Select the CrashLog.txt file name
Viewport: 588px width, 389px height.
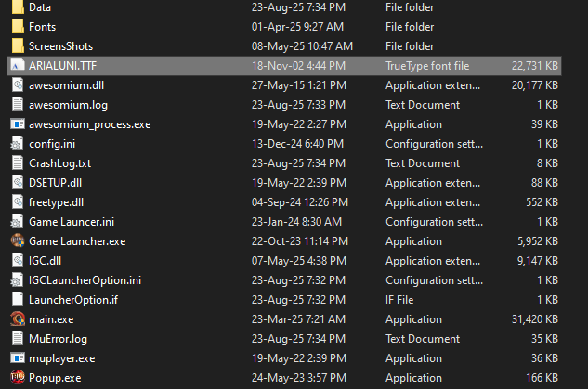[x=60, y=163]
